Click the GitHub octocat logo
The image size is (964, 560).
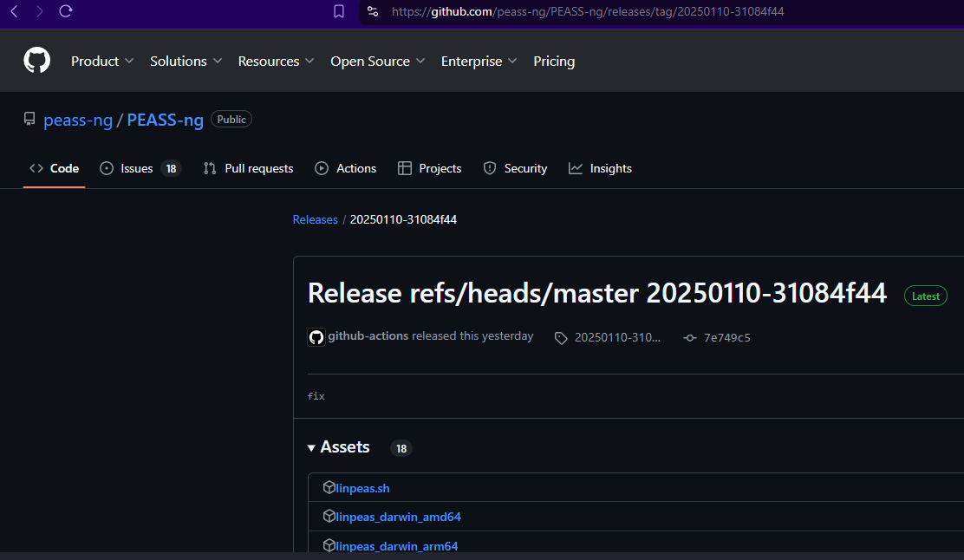[x=36, y=61]
